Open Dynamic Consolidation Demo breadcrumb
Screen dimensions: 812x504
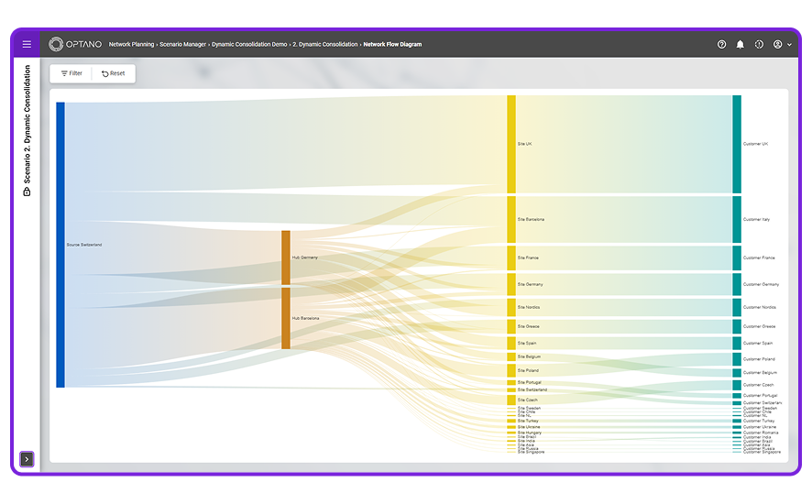(249, 45)
